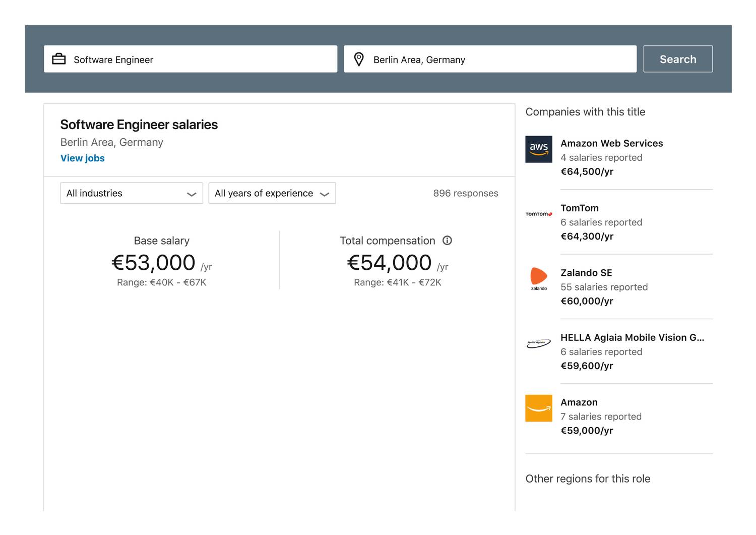Click the location pin icon
Image resolution: width=756 pixels, height=535 pixels.
359,59
